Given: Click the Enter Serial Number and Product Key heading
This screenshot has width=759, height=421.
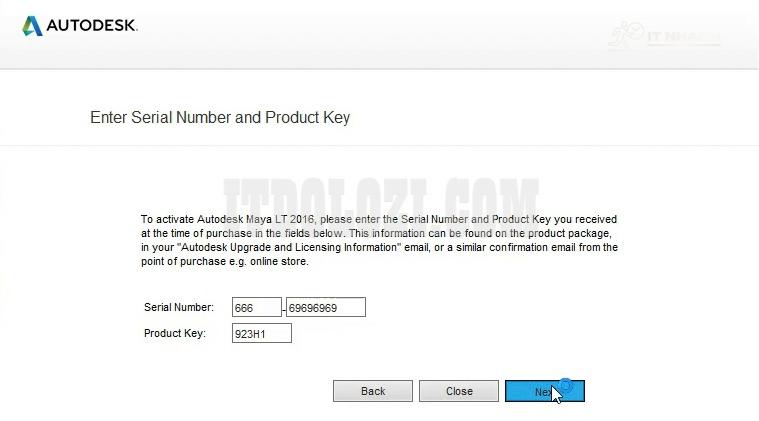Looking at the screenshot, I should pos(220,117).
